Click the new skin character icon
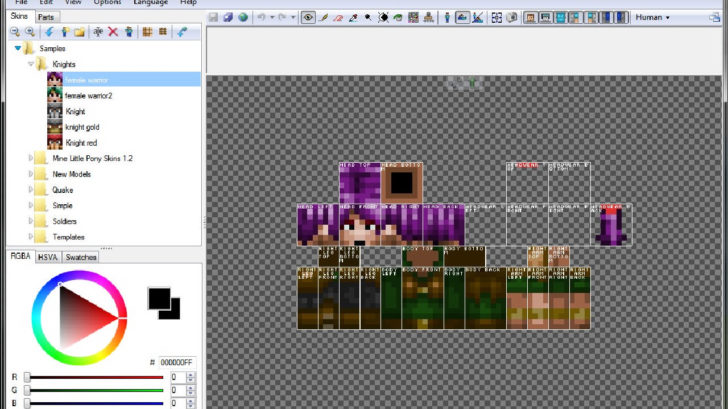 point(65,32)
